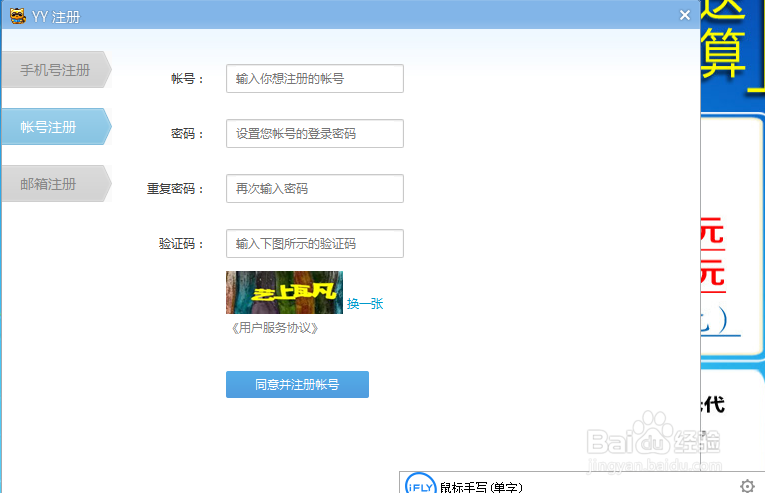Click the 帐号： field label

tap(187, 79)
